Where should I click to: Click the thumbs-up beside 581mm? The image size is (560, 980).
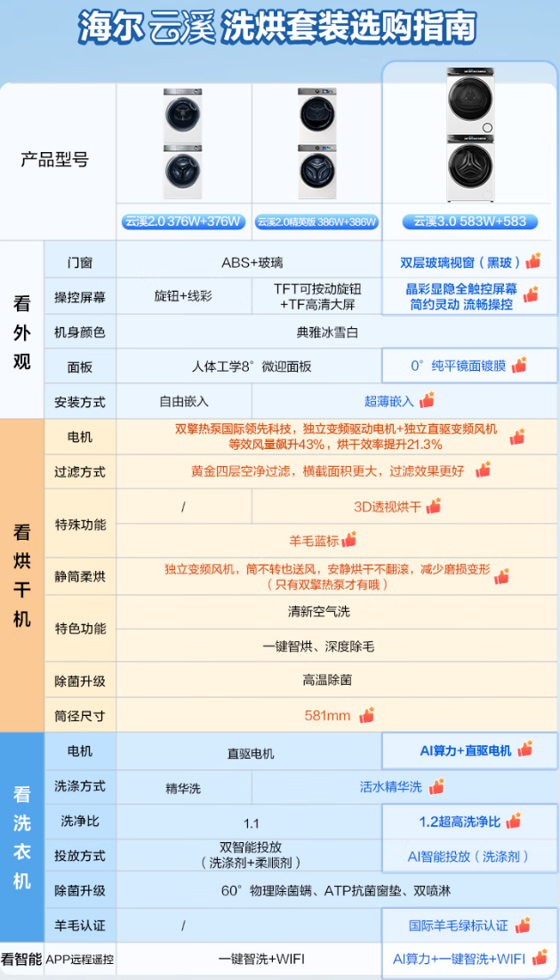366,715
